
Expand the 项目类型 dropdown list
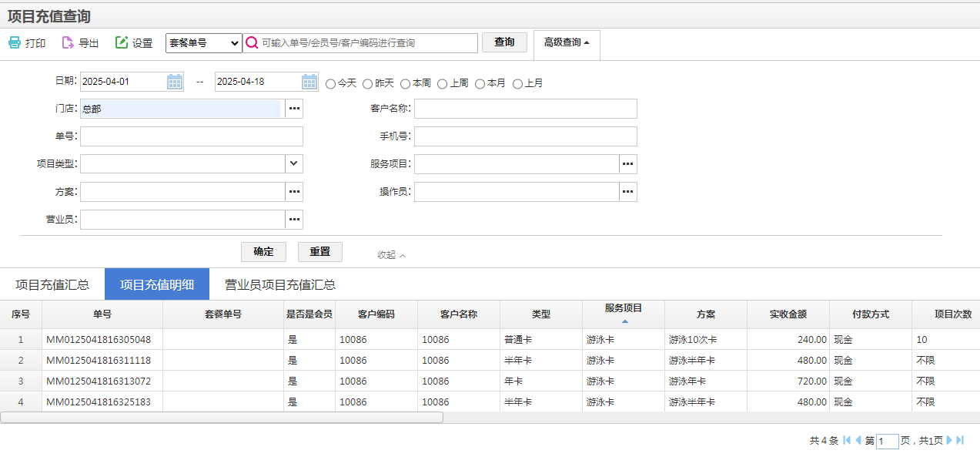pyautogui.click(x=294, y=164)
